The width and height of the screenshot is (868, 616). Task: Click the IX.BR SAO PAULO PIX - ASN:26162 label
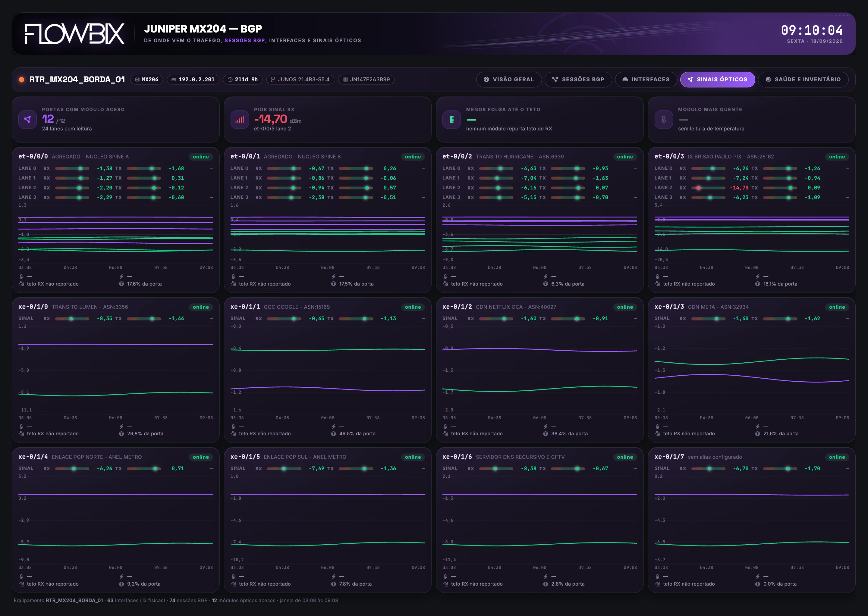click(731, 157)
